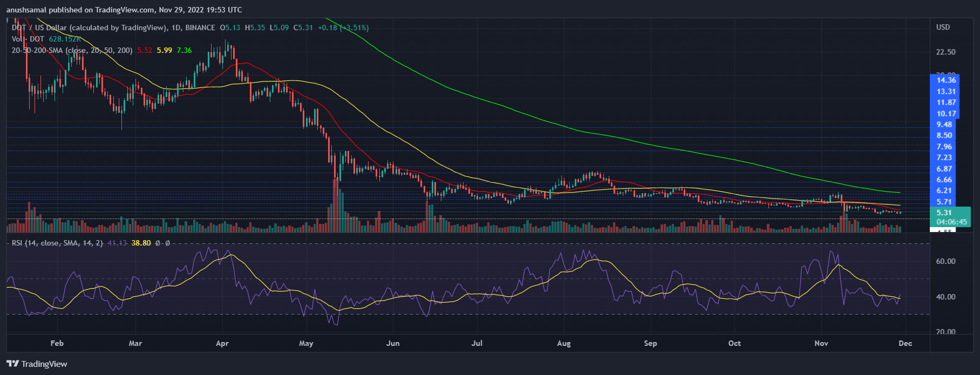Viewport: 980px width, 375px height.
Task: Click the 6.21 price level label
Action: pos(944,190)
